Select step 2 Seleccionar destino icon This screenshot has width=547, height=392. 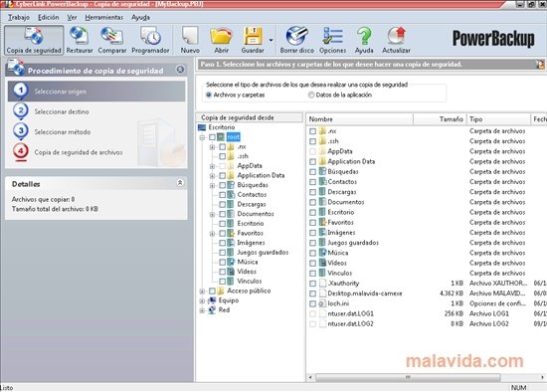coord(21,111)
